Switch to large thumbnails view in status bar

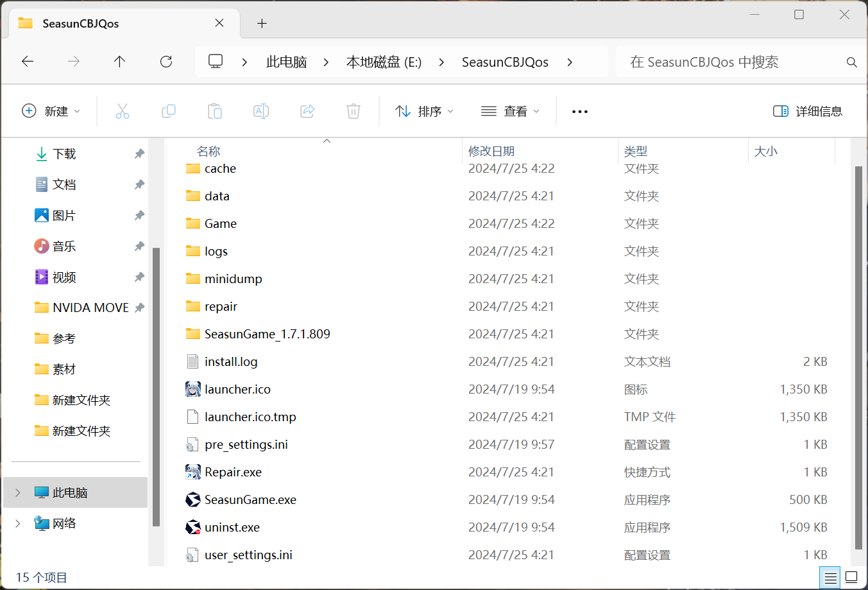[x=851, y=577]
